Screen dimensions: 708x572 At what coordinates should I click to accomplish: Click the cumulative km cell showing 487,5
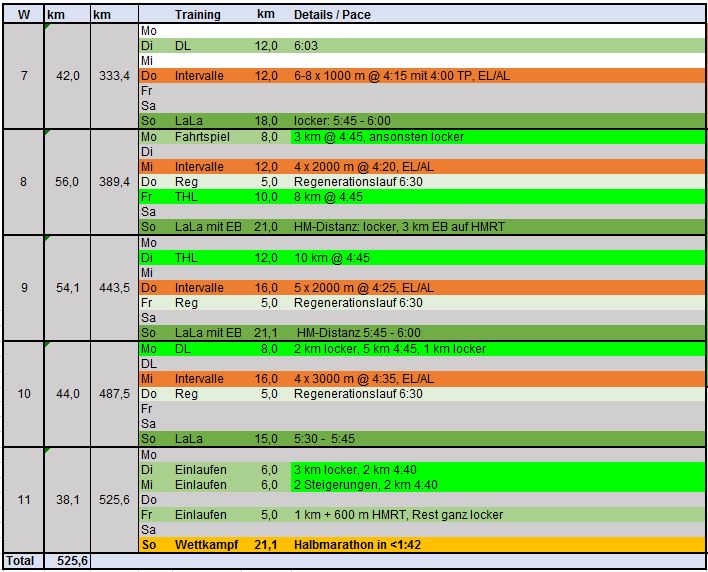point(113,394)
